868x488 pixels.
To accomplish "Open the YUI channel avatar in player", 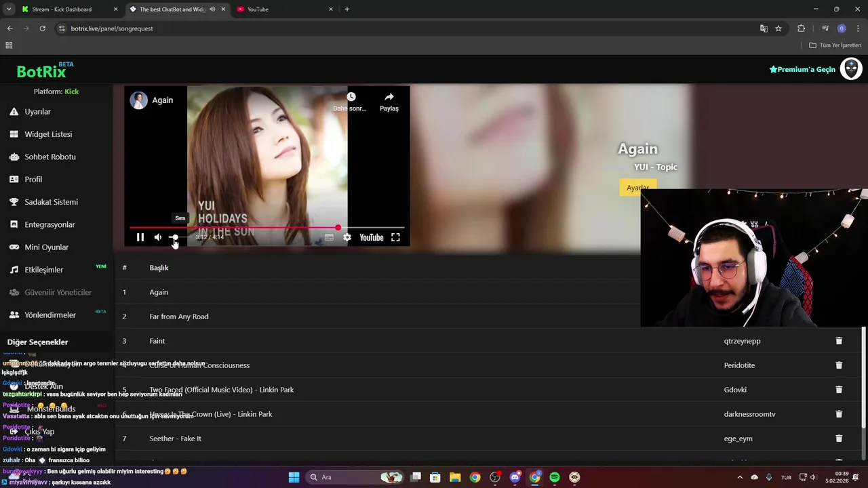I will click(x=139, y=100).
